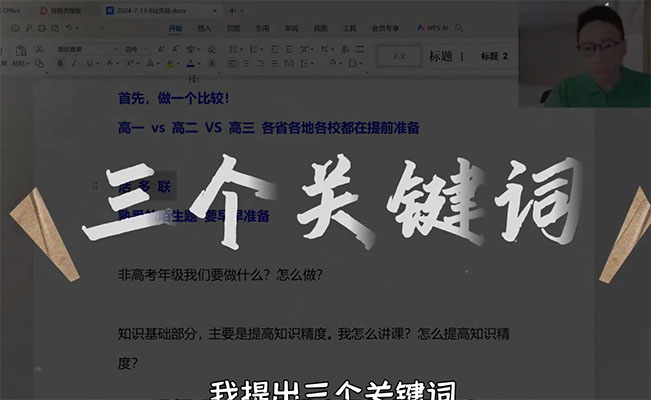Apply the 标题 2 heading style
651x400 pixels.
click(x=494, y=57)
